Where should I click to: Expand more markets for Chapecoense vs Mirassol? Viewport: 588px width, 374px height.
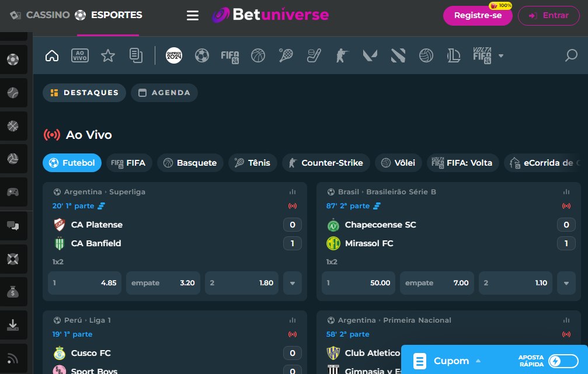point(566,283)
